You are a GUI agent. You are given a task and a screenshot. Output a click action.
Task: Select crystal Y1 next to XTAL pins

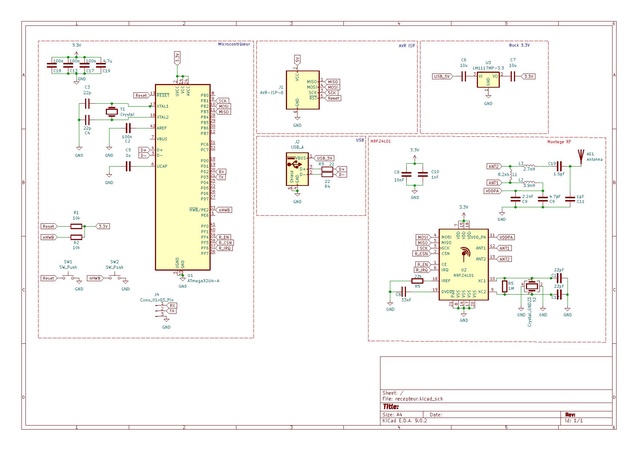click(111, 112)
